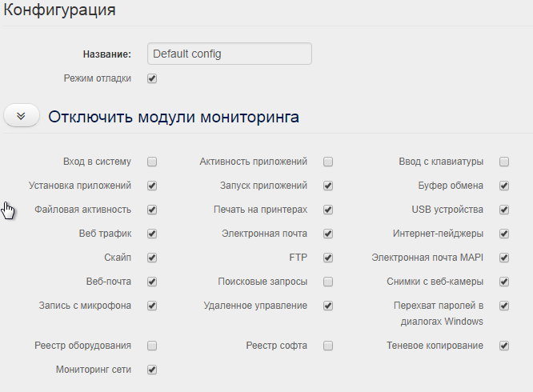Check the Реестр софта box
This screenshot has height=392, width=533.
[x=328, y=346]
